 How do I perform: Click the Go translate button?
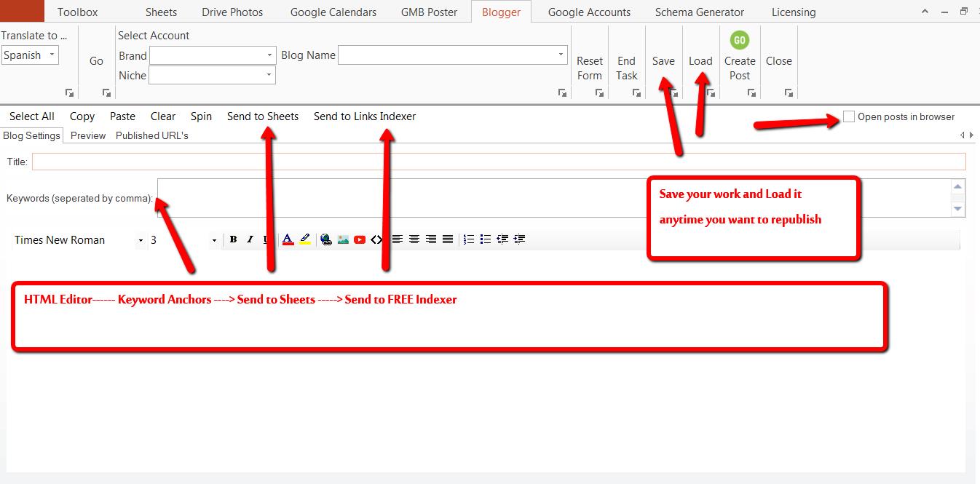tap(96, 61)
